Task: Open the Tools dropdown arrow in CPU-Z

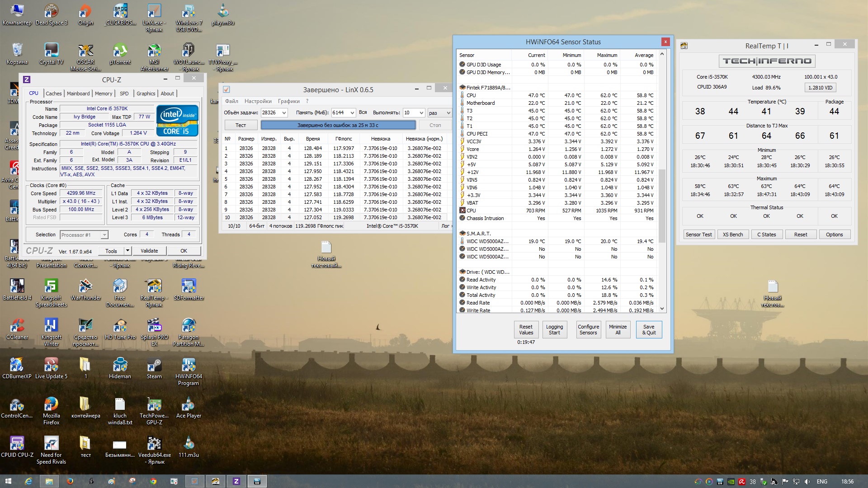Action: click(127, 251)
